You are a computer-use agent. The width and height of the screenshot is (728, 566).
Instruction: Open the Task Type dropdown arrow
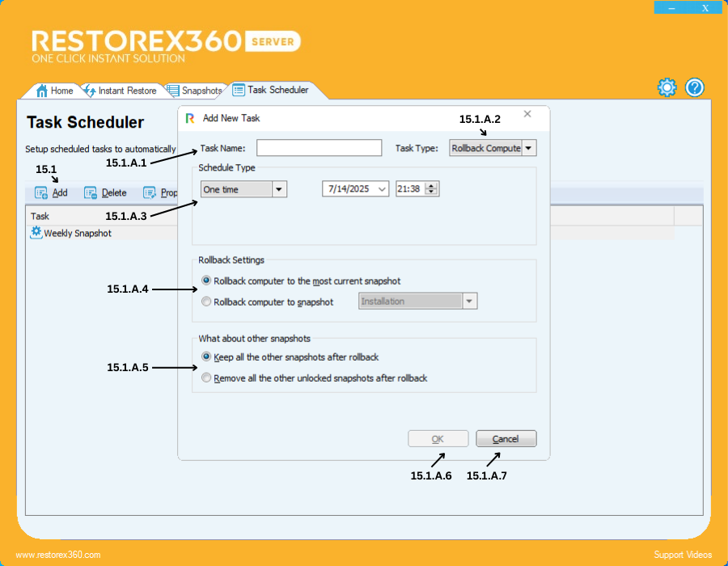click(x=529, y=149)
